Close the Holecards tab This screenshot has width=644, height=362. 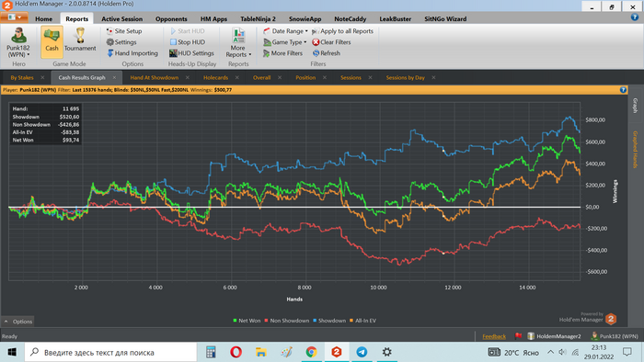click(x=237, y=77)
